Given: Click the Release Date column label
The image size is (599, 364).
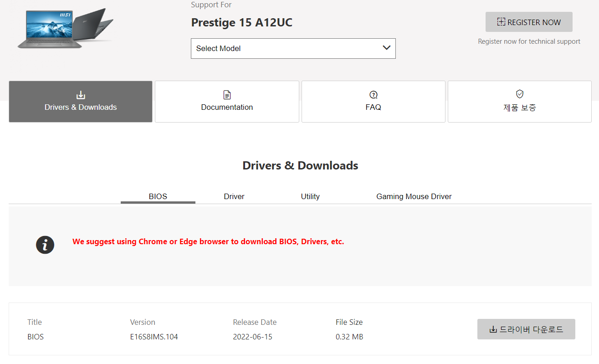Looking at the screenshot, I should coord(255,322).
